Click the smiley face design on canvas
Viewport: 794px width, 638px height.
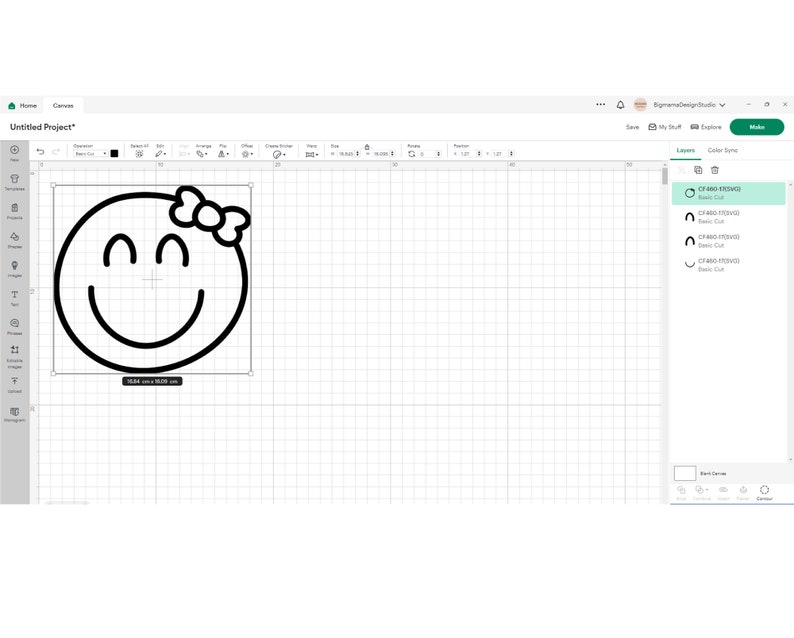click(x=152, y=279)
